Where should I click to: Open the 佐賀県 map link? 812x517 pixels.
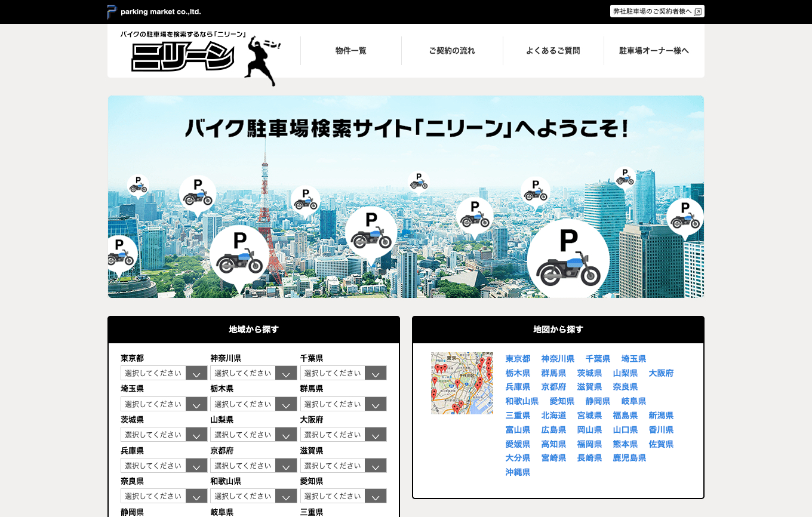point(661,444)
